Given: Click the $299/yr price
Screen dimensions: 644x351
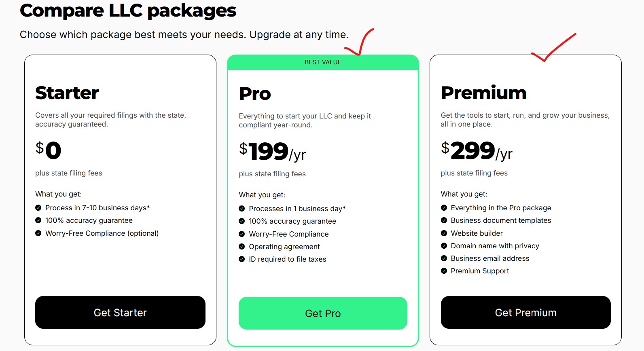Looking at the screenshot, I should tap(477, 151).
